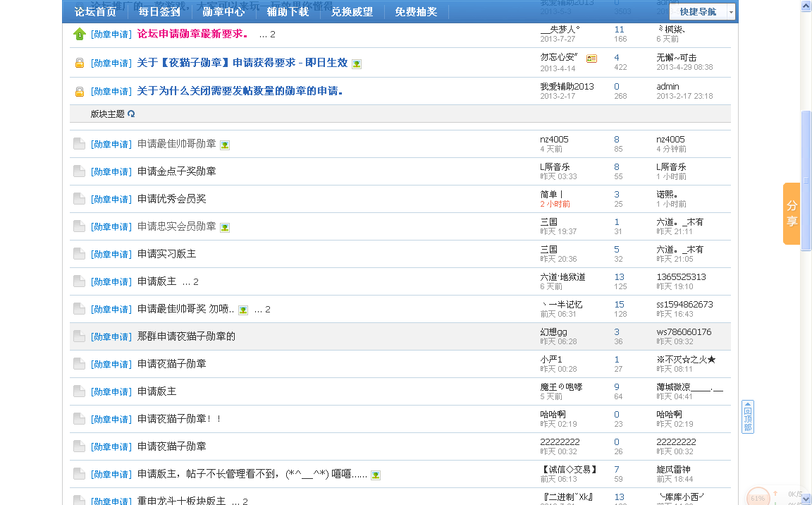Click the lock icon beside 关于为什么关闭需要发帖数量

pos(79,91)
